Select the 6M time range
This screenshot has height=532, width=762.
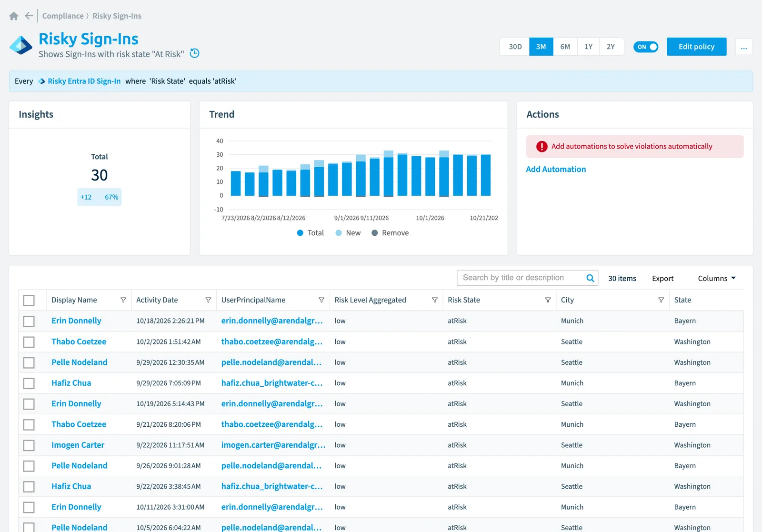click(565, 47)
